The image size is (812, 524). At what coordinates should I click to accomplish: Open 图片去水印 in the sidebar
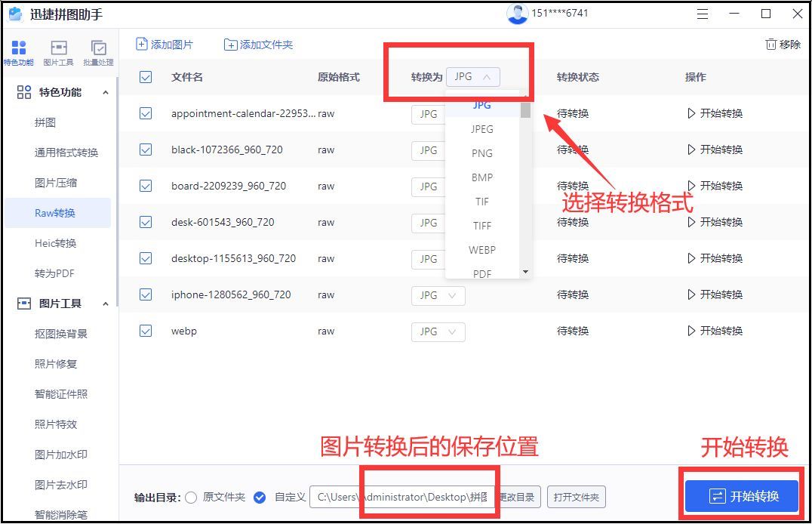(60, 485)
